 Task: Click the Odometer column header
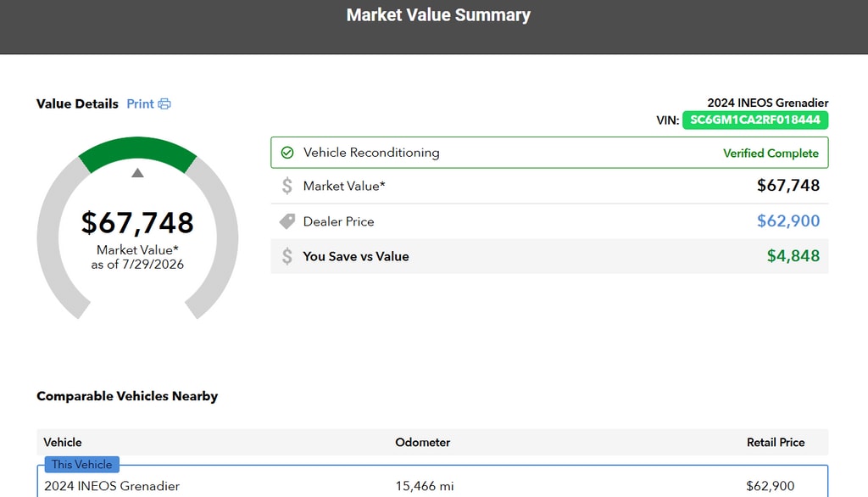tap(422, 442)
